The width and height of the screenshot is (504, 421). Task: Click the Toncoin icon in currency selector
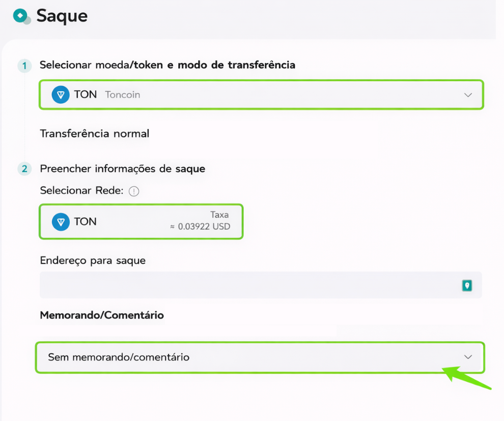[x=61, y=95]
